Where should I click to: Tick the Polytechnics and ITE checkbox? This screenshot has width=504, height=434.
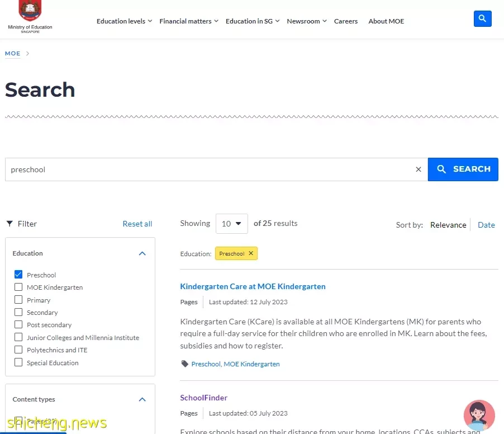tap(18, 350)
